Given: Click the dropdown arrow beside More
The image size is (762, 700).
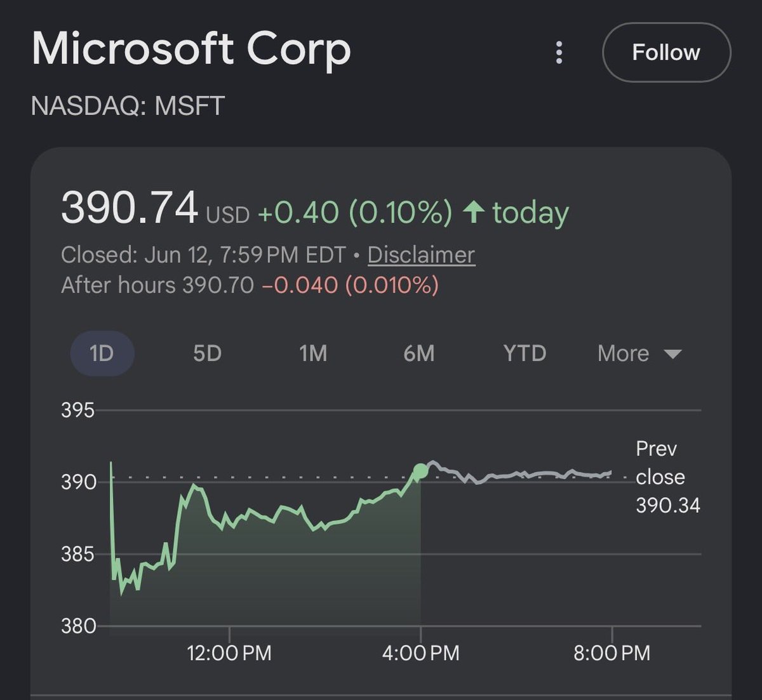Looking at the screenshot, I should (672, 354).
